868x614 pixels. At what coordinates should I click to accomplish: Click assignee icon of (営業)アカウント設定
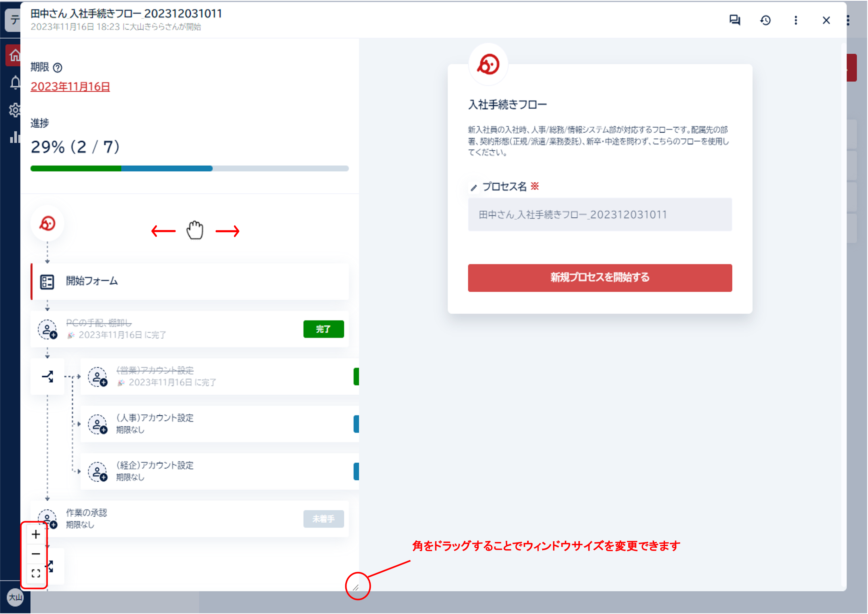click(x=98, y=377)
